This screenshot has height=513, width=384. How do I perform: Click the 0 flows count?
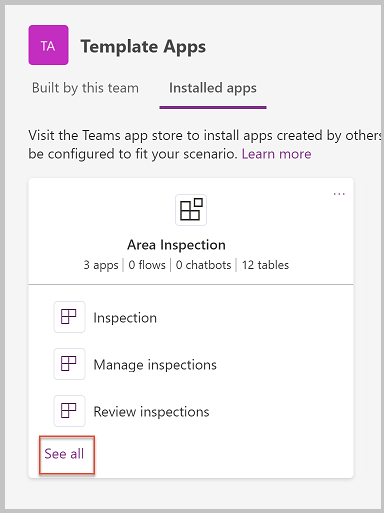[147, 265]
